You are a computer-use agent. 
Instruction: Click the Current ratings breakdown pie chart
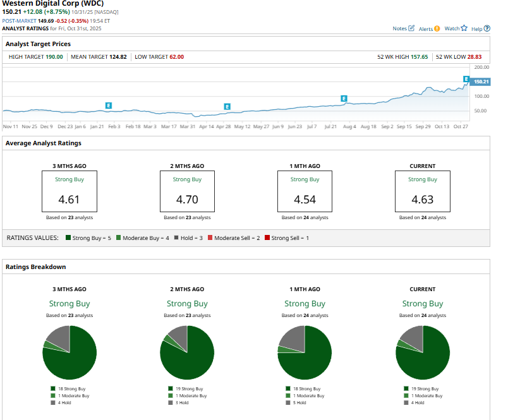tap(422, 352)
